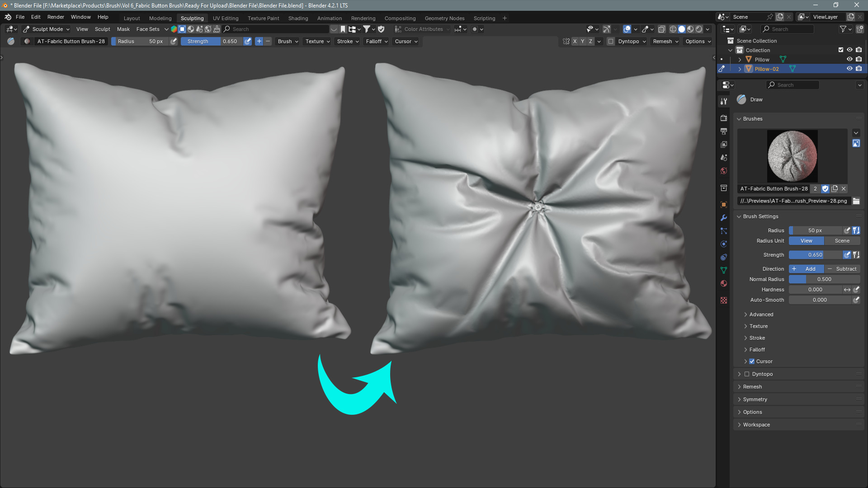
Task: Expand the Symmetry panel
Action: click(x=755, y=399)
